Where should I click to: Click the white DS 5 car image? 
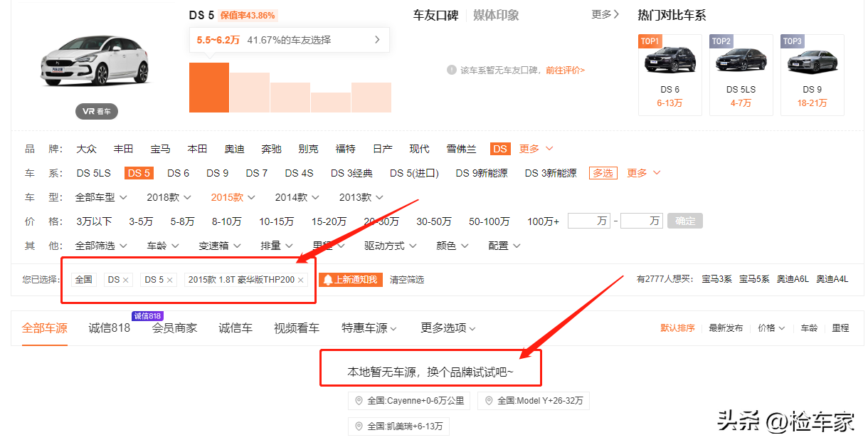point(97,61)
